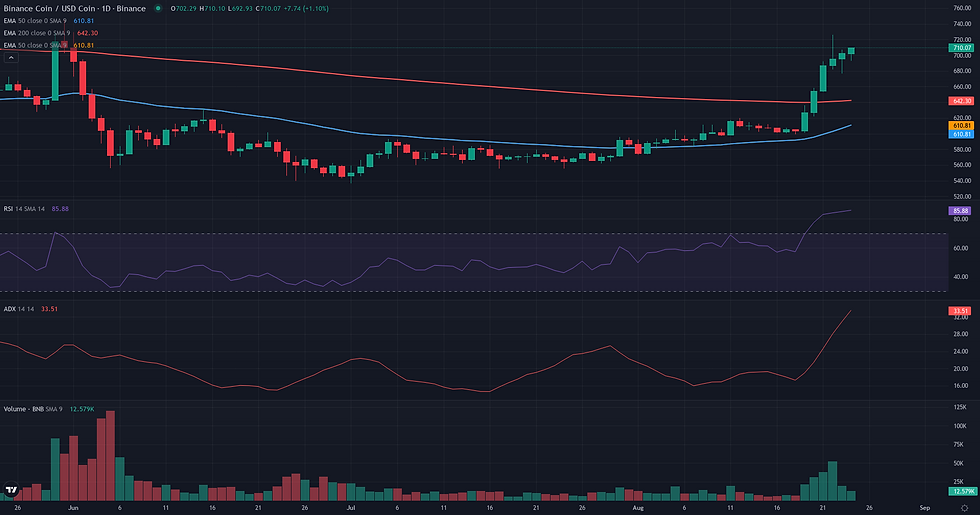Click the open value O702.29
980x515 pixels.
coord(184,9)
